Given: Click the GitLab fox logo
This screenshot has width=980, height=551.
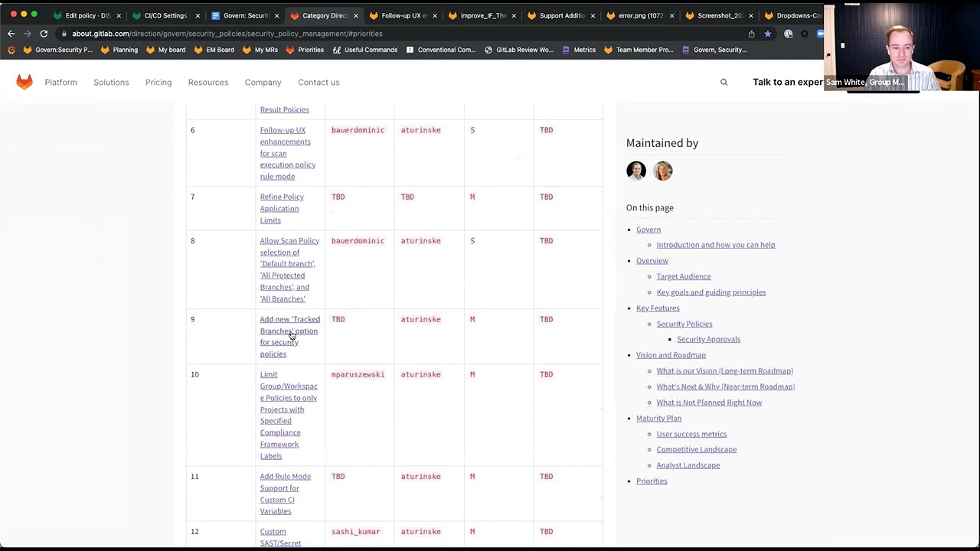Looking at the screenshot, I should tap(24, 82).
